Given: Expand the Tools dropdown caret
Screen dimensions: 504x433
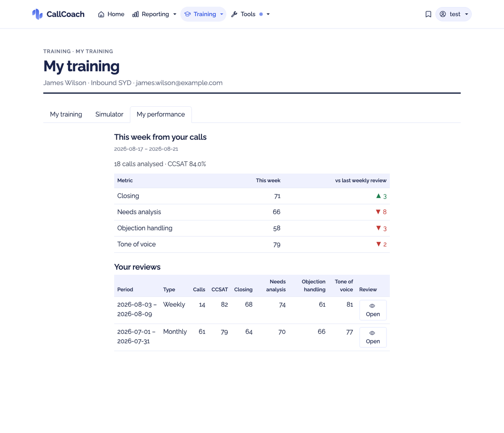Looking at the screenshot, I should (x=268, y=14).
